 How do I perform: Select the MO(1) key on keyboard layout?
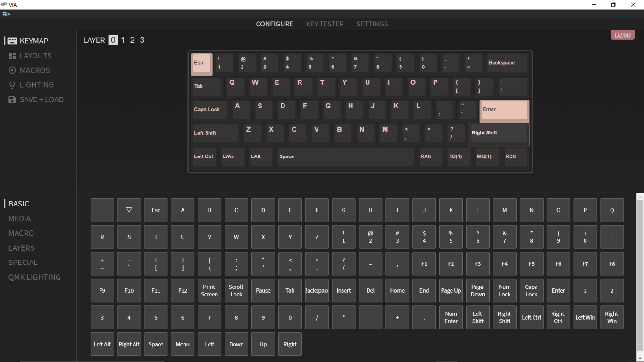click(x=487, y=158)
